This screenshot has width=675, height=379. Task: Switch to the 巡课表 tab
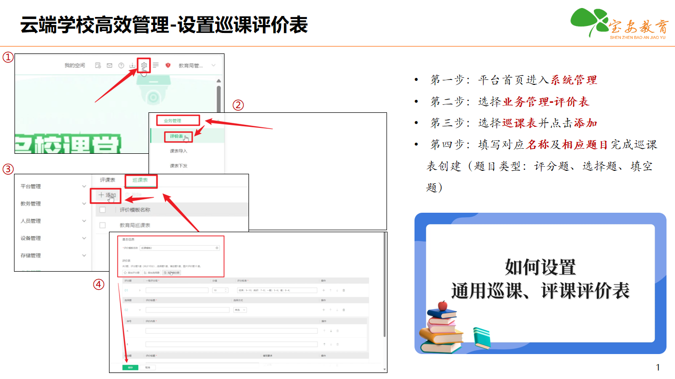point(140,180)
